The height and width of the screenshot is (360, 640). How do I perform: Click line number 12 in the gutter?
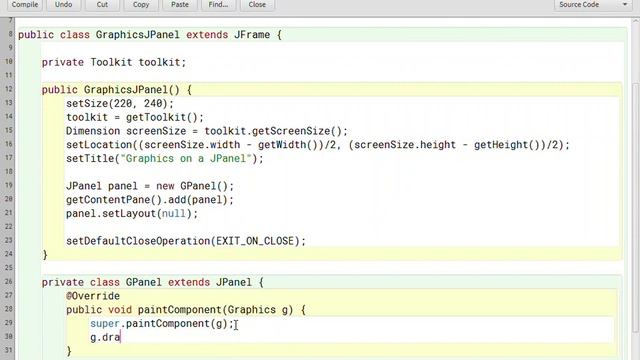[x=9, y=89]
